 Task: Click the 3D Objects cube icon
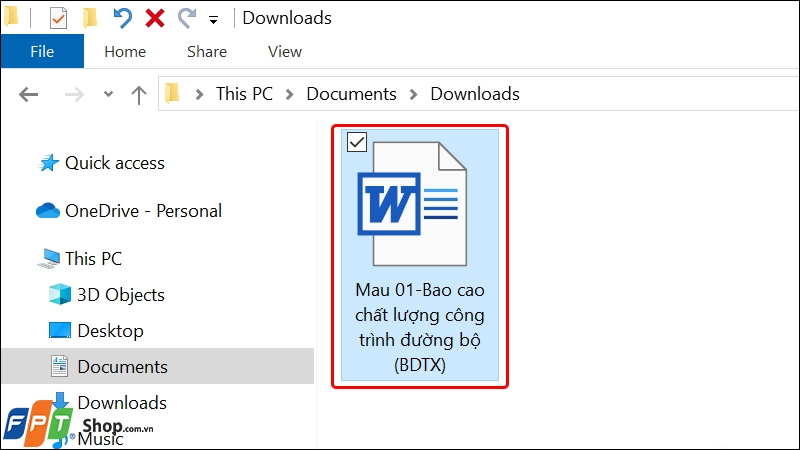[60, 294]
